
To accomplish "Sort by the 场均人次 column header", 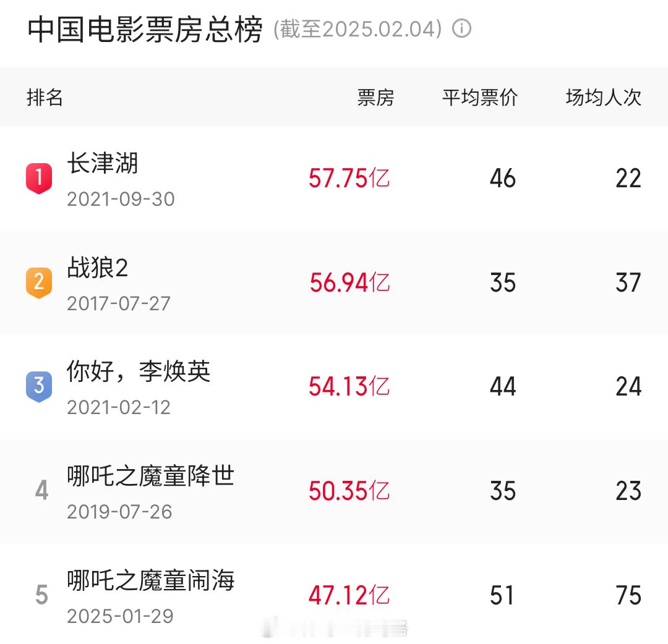I will 603,98.
